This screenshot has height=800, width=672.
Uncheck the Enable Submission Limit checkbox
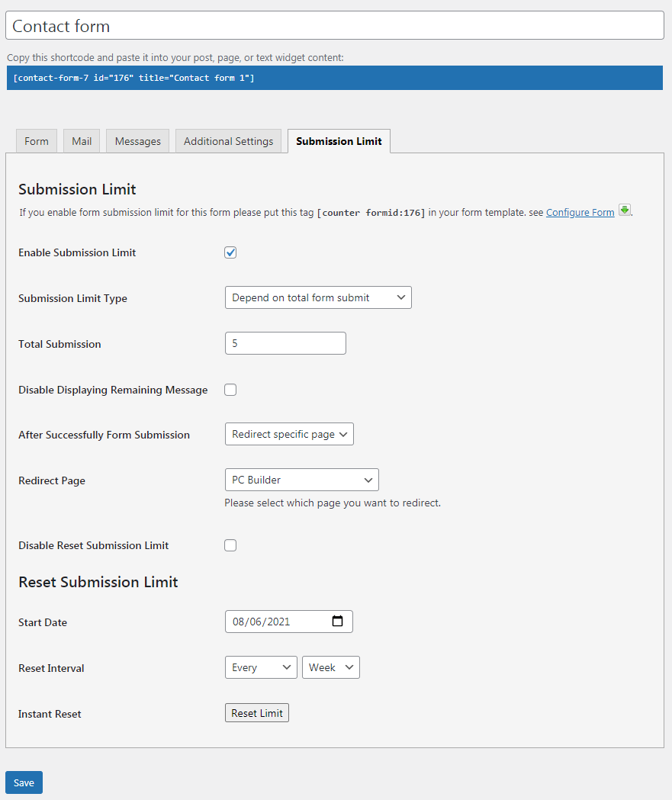230,252
